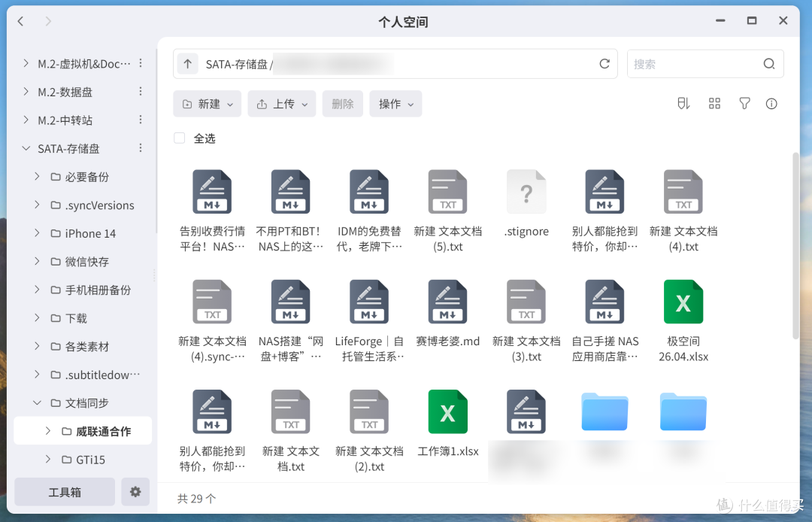Select 新建 文本文档 (2).txt file
Screen dimensions: 812x522
[x=369, y=411]
